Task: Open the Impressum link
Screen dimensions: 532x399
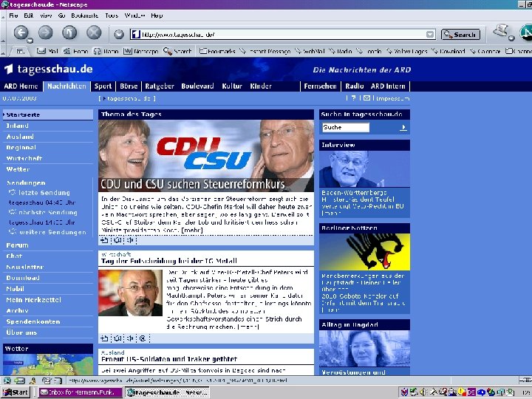Action: [393, 98]
